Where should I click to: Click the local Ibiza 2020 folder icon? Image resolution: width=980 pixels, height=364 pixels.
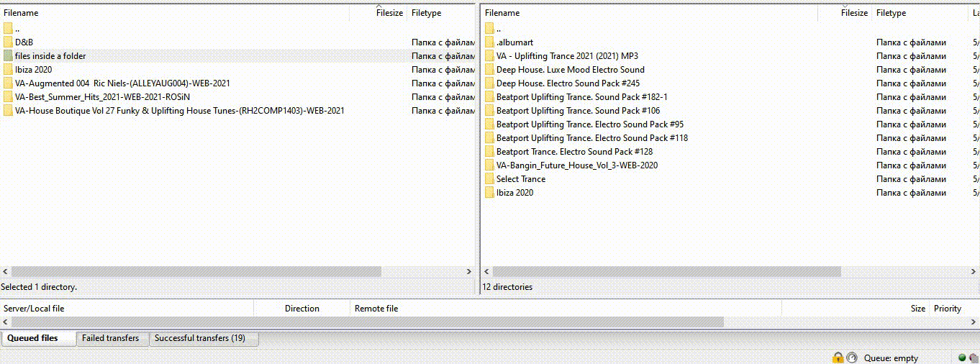point(8,70)
